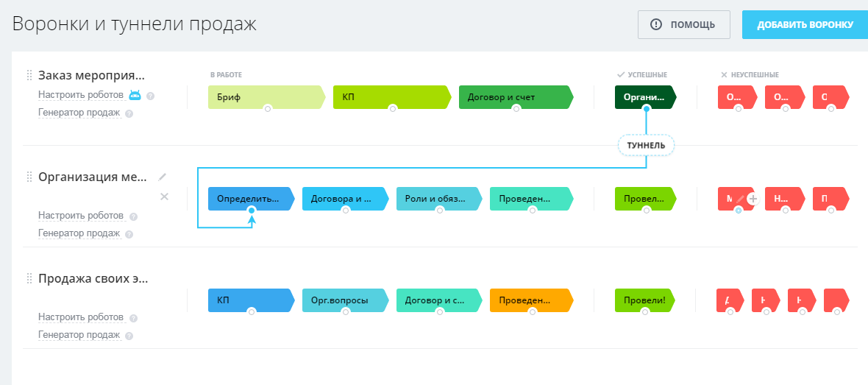Click the ТУННЕЛЬ label badge
Viewport: 868px width, 385px height.
click(647, 145)
